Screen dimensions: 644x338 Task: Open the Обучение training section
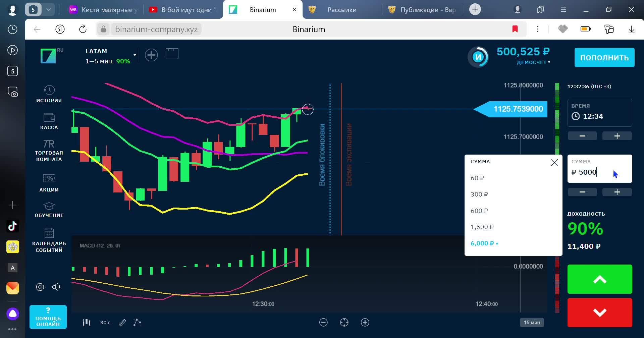pyautogui.click(x=49, y=210)
